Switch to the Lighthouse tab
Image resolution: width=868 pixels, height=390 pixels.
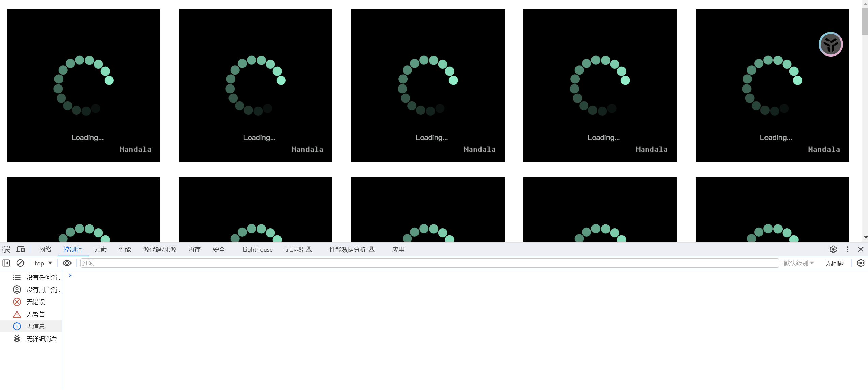[257, 249]
